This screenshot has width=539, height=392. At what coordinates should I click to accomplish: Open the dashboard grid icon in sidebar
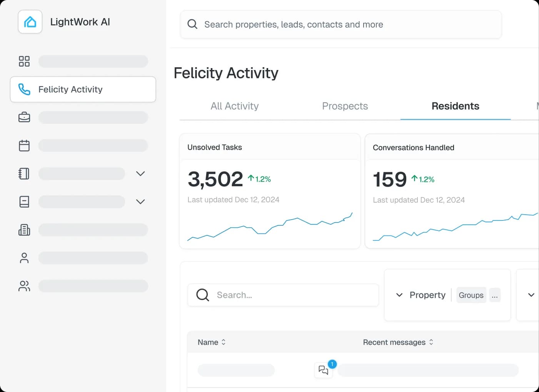coord(24,61)
